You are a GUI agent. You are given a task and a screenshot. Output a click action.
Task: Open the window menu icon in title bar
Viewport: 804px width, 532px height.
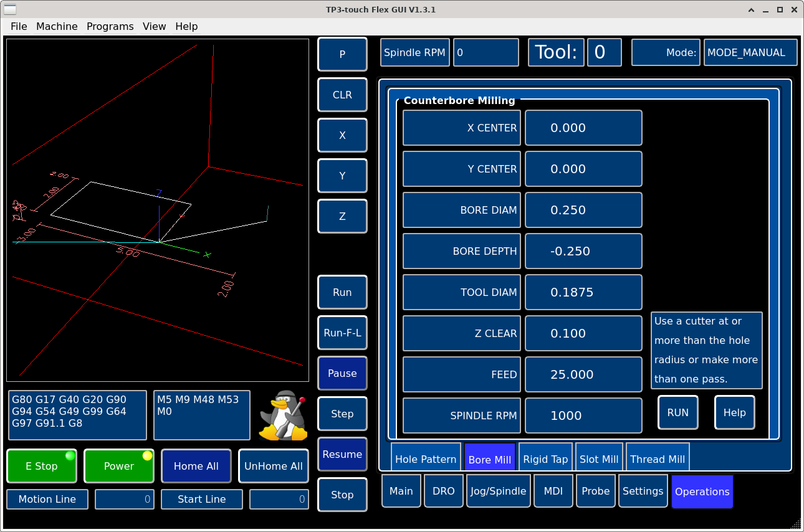point(11,10)
